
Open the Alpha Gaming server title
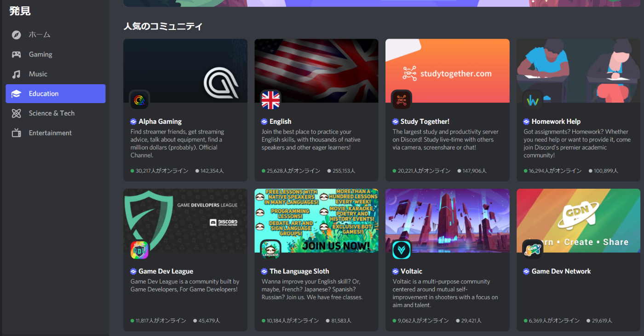click(x=160, y=122)
